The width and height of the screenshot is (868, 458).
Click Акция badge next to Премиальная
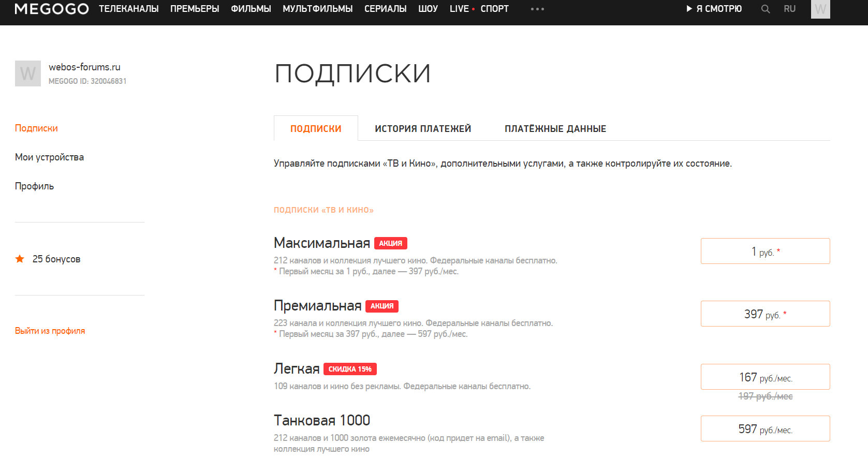(x=382, y=306)
